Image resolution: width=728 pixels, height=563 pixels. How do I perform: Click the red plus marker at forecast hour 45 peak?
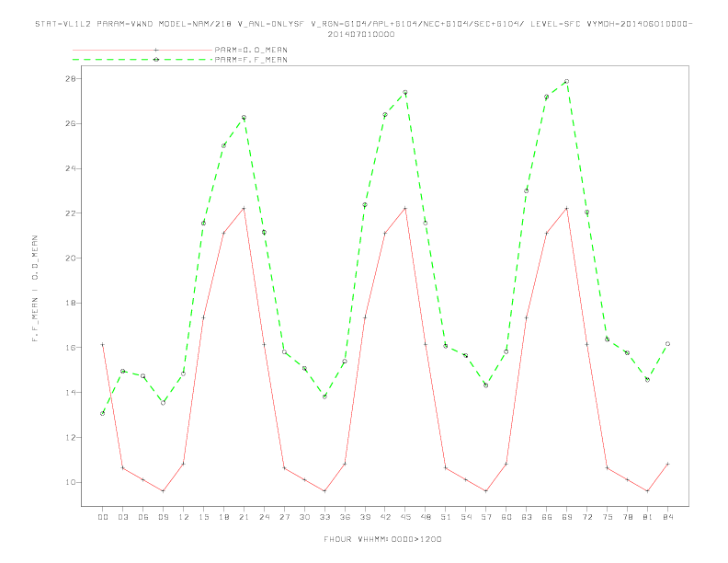click(405, 208)
